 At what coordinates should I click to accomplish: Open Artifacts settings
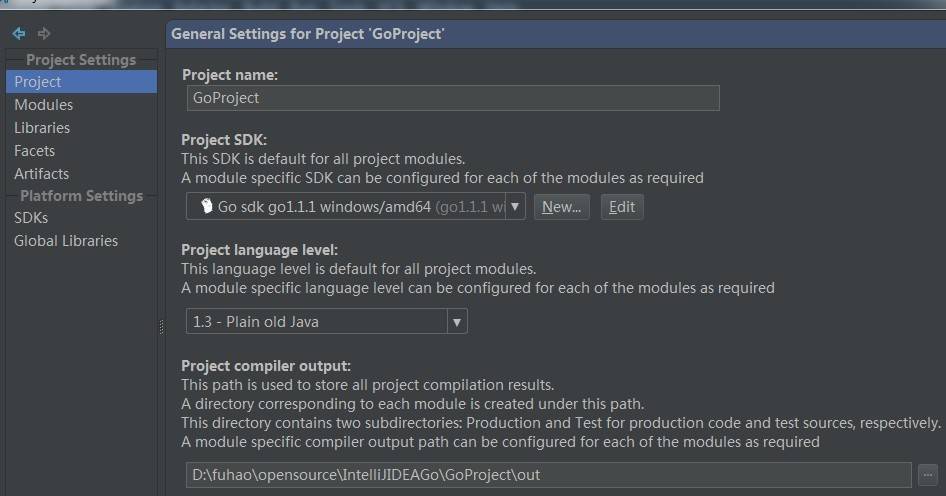coord(42,174)
